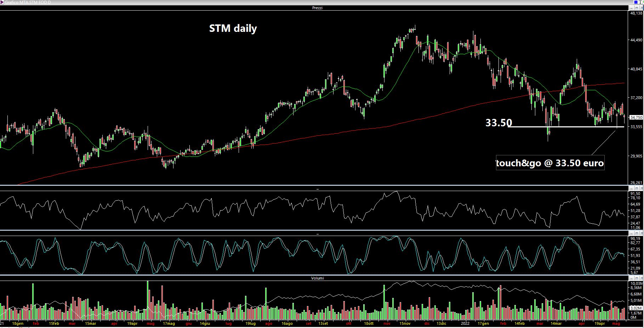644x328 pixels.
Task: Click the 15nov date label
Action: click(405, 323)
